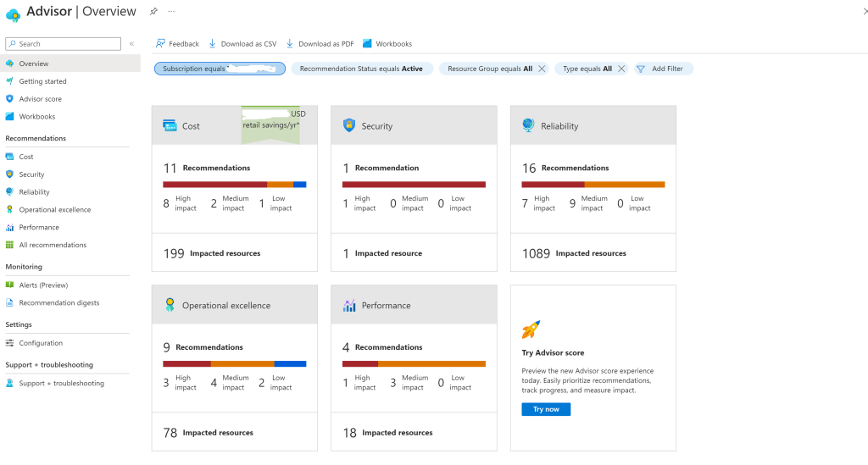Select Overview in the sidebar
The height and width of the screenshot is (465, 868).
(x=70, y=64)
